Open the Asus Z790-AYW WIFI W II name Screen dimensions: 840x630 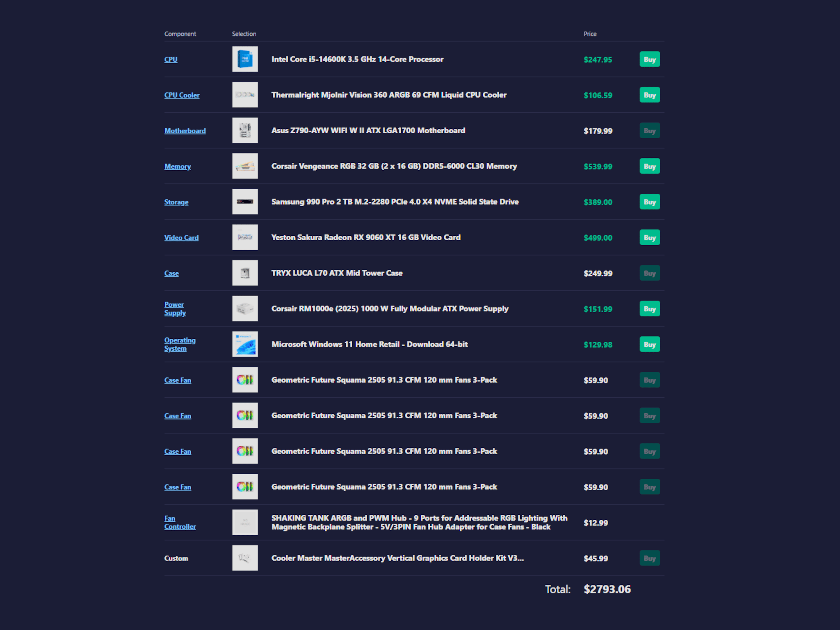coord(368,131)
